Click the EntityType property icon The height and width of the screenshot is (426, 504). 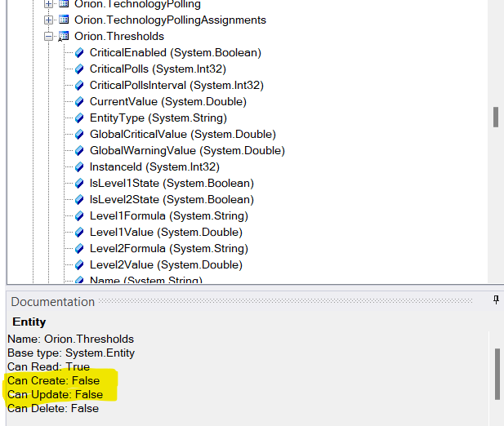click(x=79, y=118)
